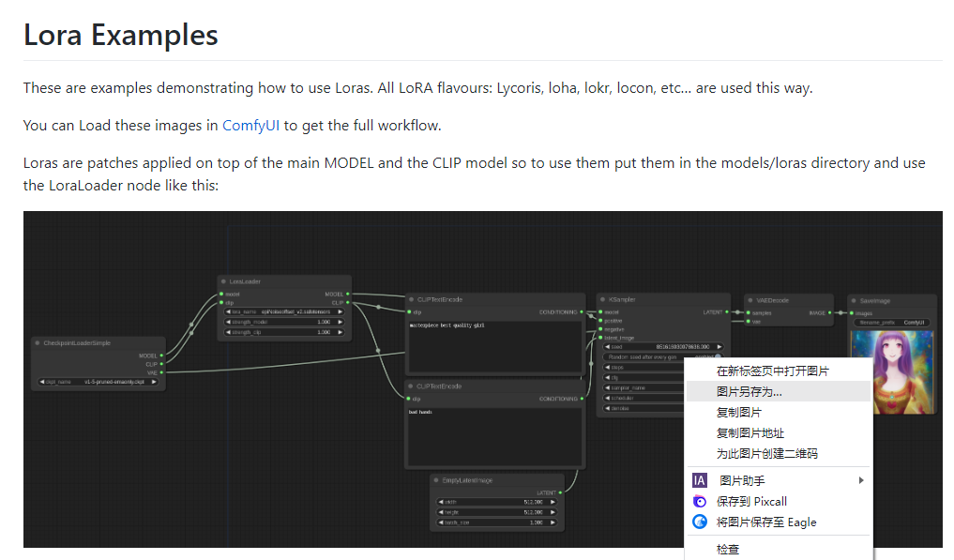This screenshot has height=560, width=954.
Task: Click the Eagle icon in the context menu
Action: pyautogui.click(x=700, y=522)
